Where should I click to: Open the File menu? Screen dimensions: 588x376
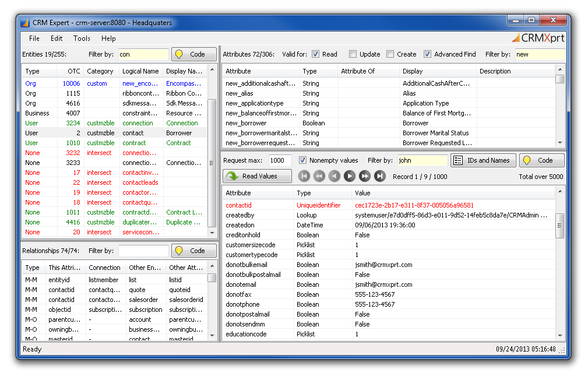[34, 38]
